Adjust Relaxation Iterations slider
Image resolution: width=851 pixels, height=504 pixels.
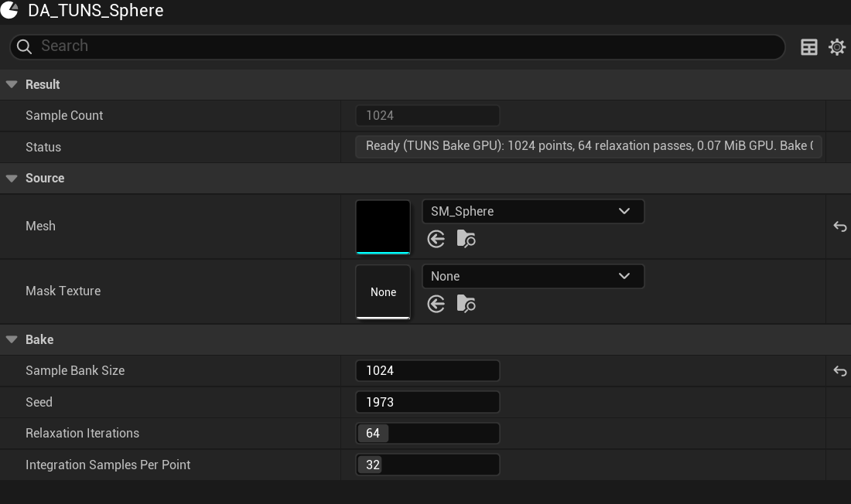pos(428,434)
